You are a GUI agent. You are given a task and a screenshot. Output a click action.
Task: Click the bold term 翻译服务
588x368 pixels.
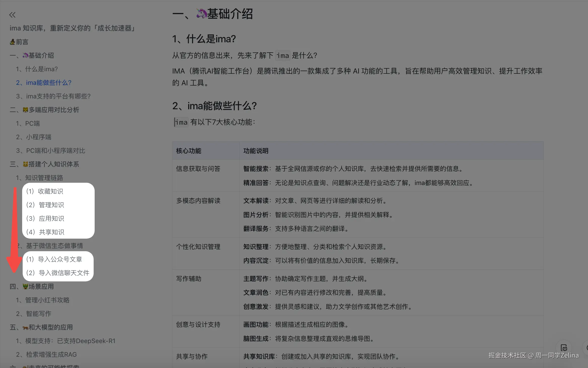(256, 229)
